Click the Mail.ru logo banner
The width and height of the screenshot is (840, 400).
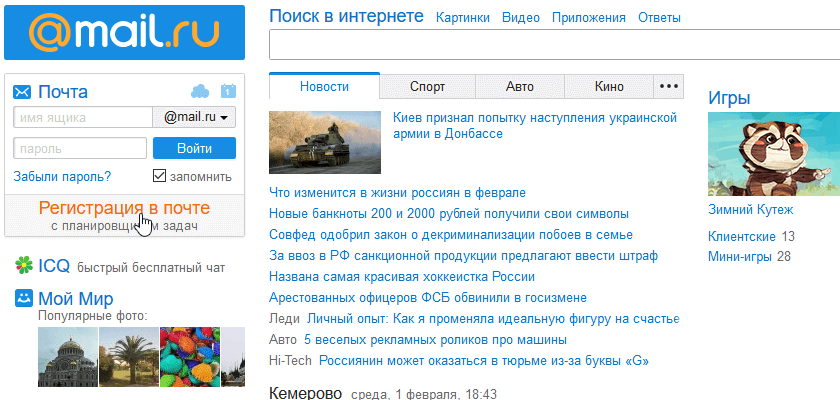coord(124,33)
